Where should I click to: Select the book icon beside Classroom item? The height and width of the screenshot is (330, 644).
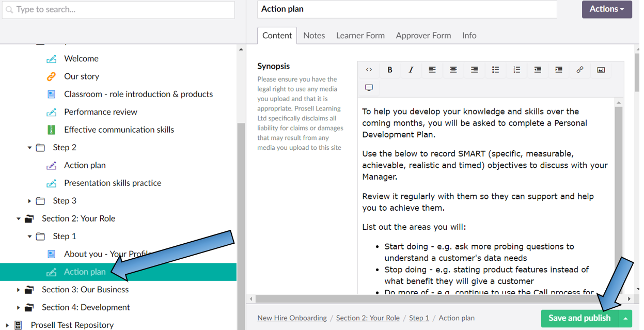(x=52, y=94)
